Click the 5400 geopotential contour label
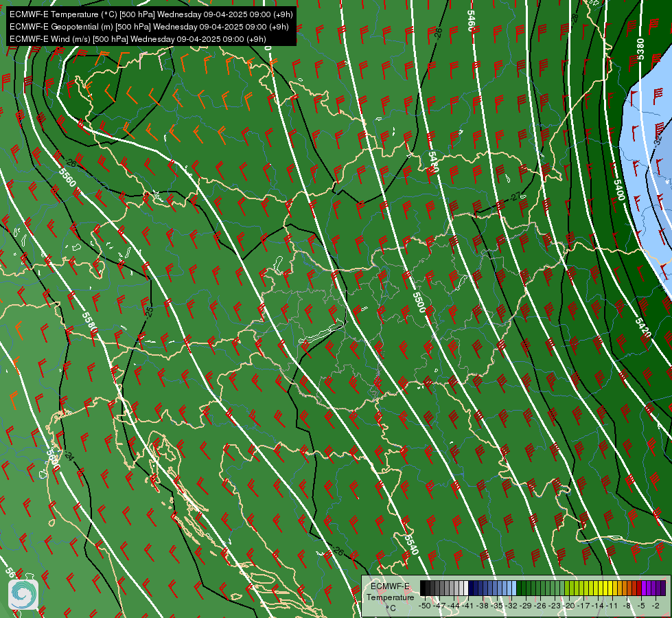The image size is (672, 618). click(619, 190)
